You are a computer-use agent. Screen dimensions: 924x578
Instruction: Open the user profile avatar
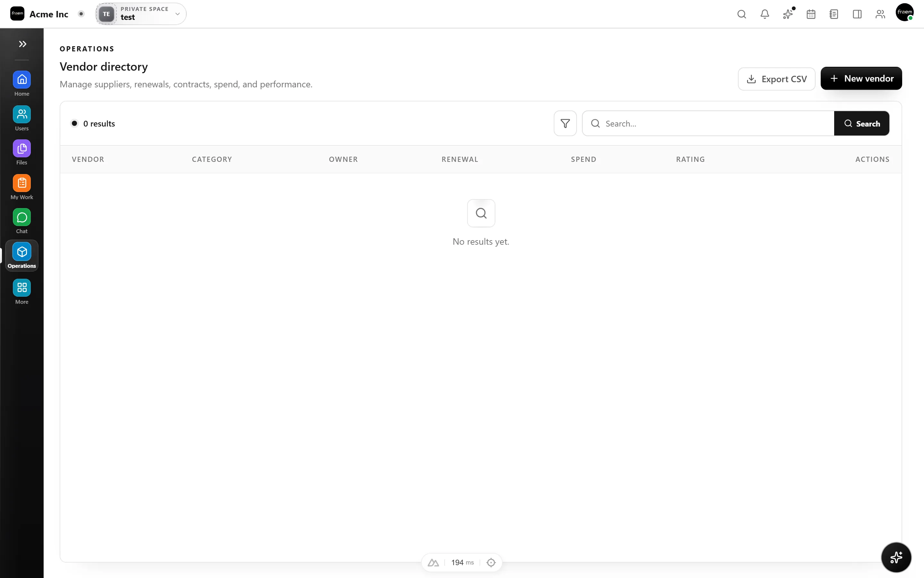coord(904,12)
